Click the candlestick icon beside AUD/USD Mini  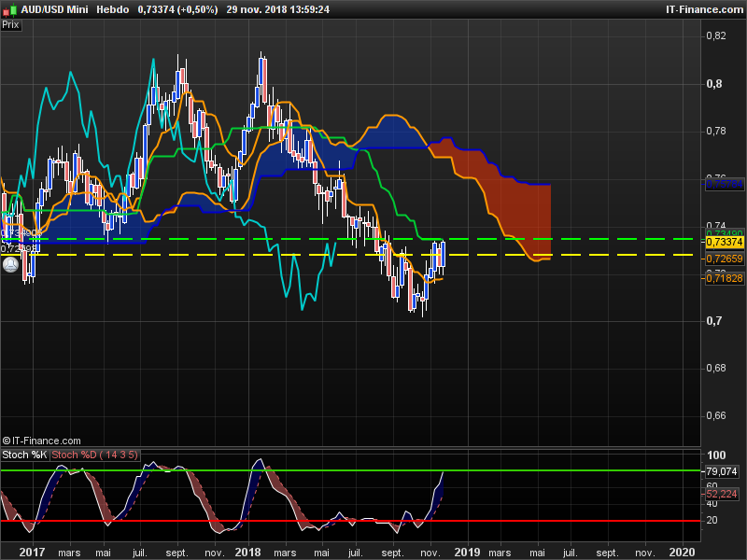click(x=10, y=9)
